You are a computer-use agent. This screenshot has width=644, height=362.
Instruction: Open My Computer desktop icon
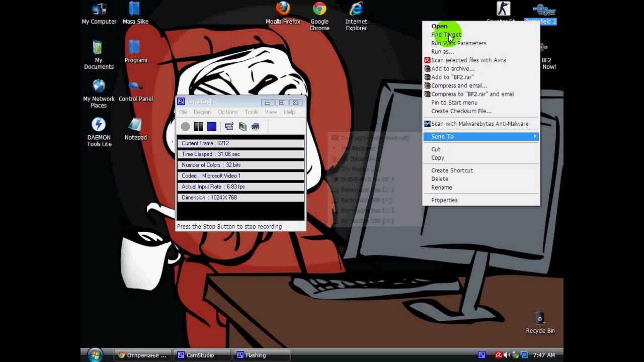coord(99,14)
